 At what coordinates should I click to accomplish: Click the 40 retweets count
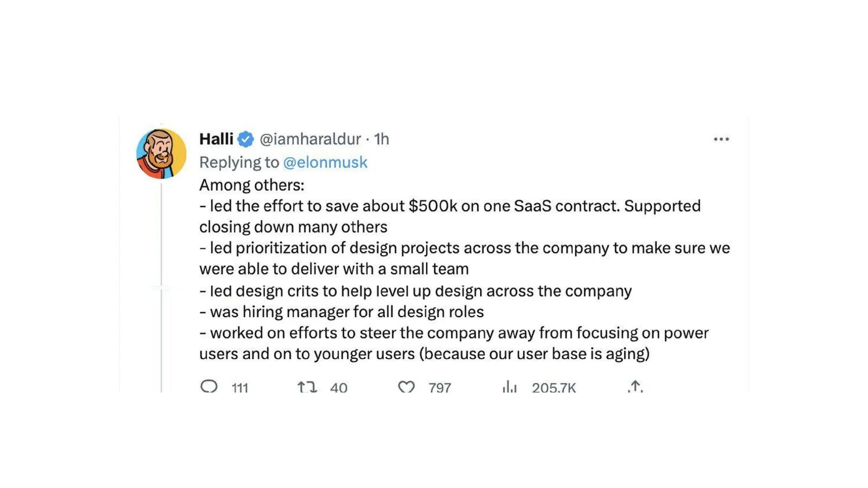click(x=339, y=388)
